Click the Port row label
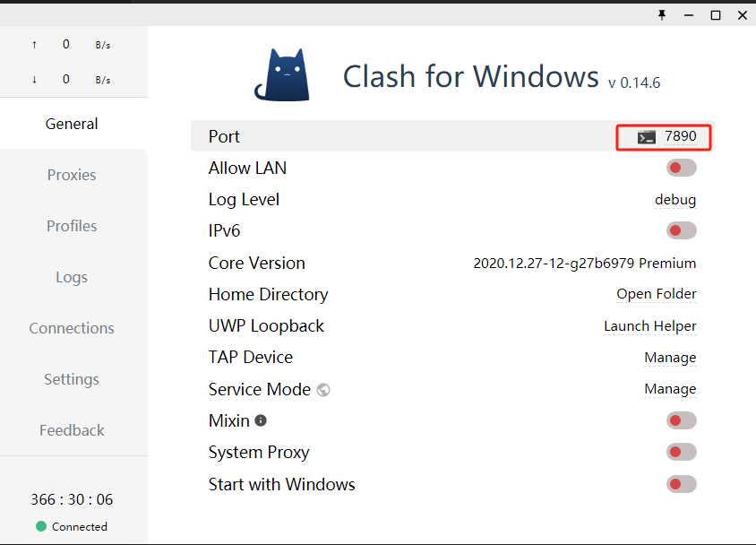 [224, 136]
